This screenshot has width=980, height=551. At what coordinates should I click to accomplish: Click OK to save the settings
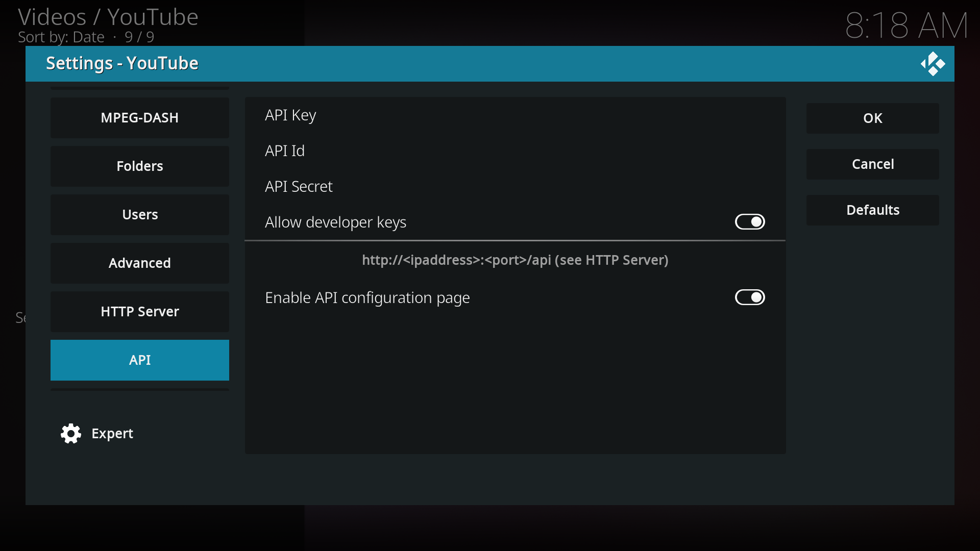(872, 118)
